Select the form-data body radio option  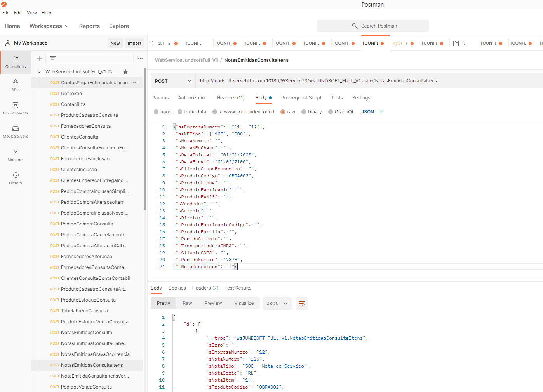pos(180,112)
